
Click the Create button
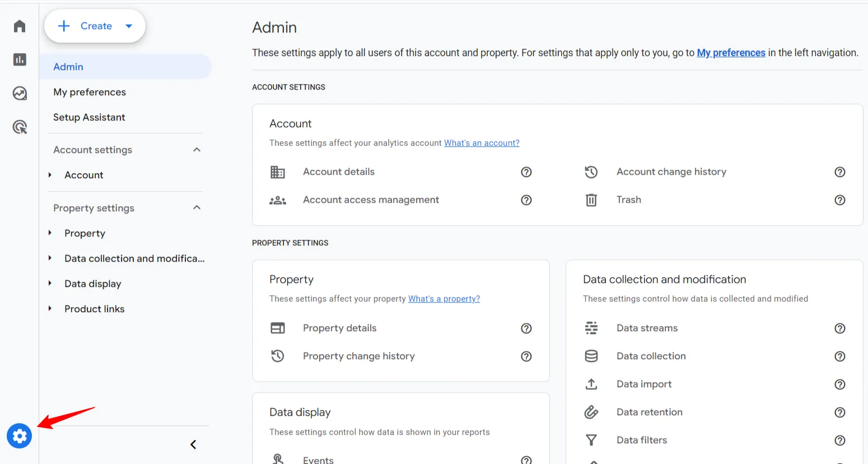coord(95,26)
